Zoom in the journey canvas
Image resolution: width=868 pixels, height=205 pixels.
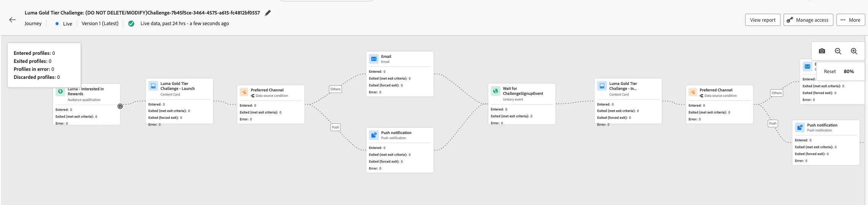tap(854, 51)
